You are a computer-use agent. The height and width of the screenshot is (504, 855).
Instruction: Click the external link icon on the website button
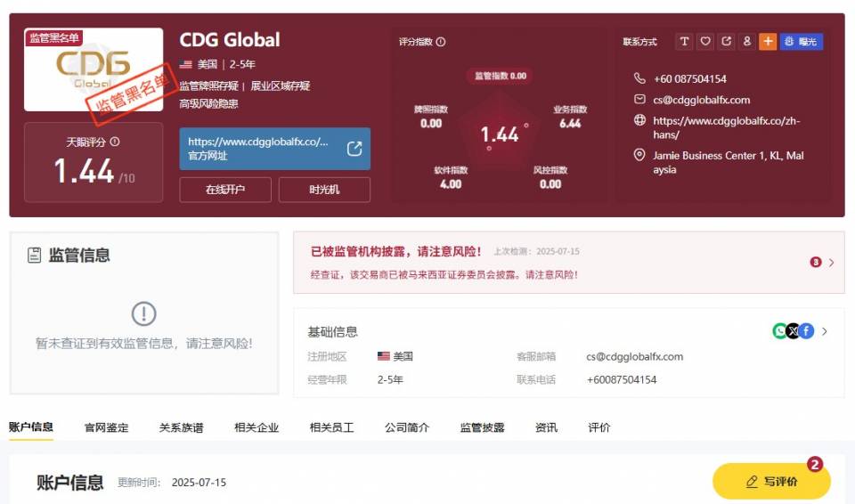pos(354,149)
